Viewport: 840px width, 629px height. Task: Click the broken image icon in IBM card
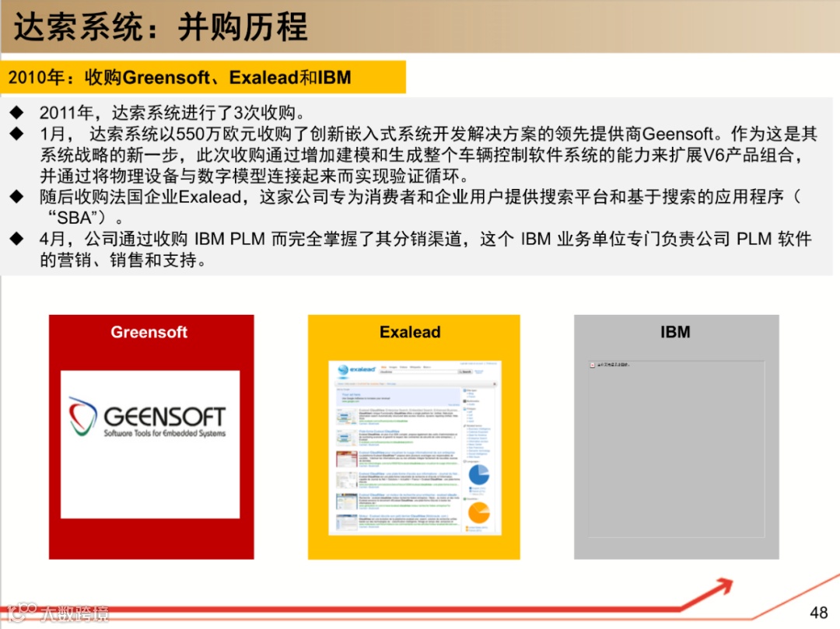593,365
